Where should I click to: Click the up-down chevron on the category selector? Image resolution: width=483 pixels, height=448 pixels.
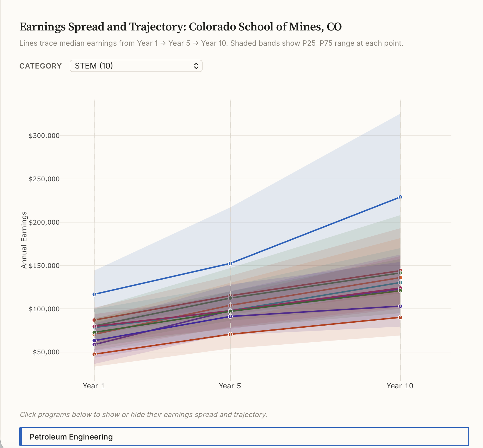(196, 66)
